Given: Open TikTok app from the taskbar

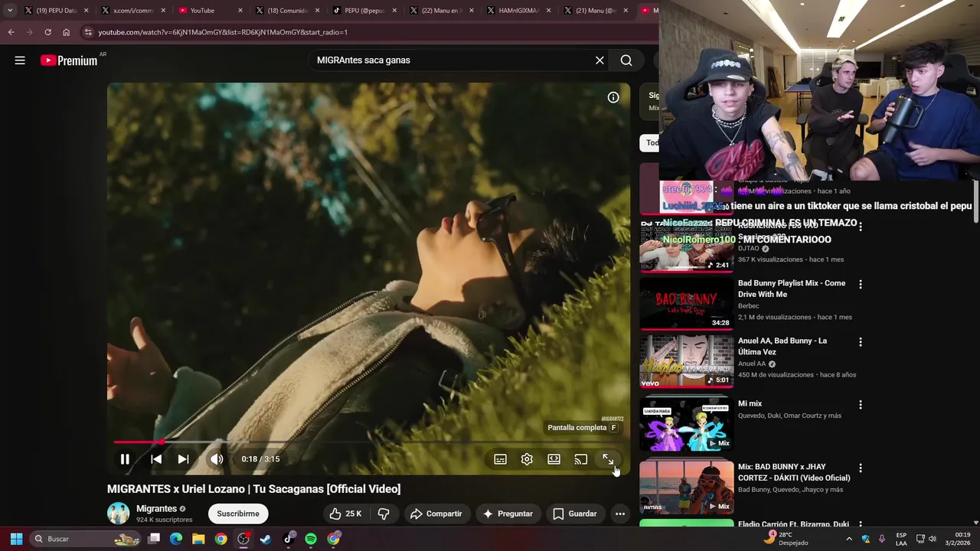Looking at the screenshot, I should pyautogui.click(x=289, y=539).
